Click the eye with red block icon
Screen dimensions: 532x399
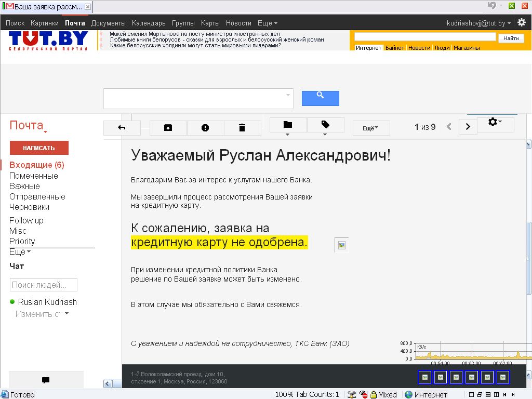pyautogui.click(x=363, y=394)
